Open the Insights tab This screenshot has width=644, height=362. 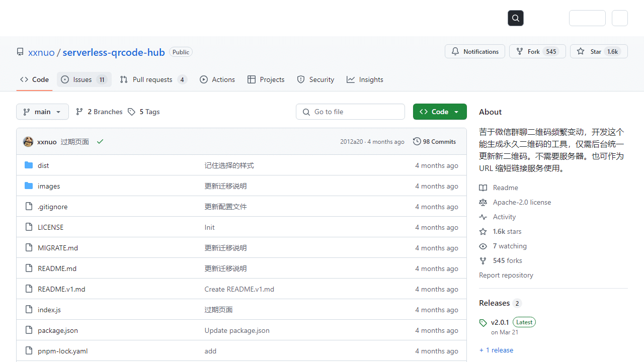(365, 79)
